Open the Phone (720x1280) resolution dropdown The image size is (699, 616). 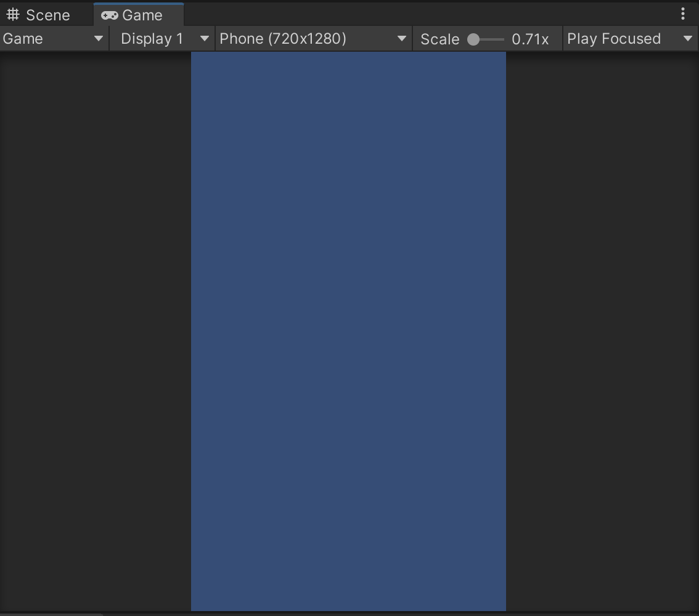[313, 39]
